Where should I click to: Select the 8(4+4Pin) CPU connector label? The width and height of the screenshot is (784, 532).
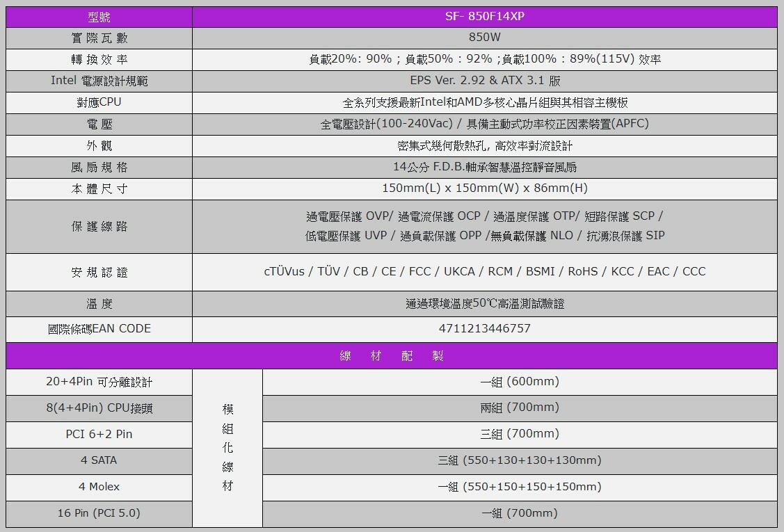pos(99,408)
